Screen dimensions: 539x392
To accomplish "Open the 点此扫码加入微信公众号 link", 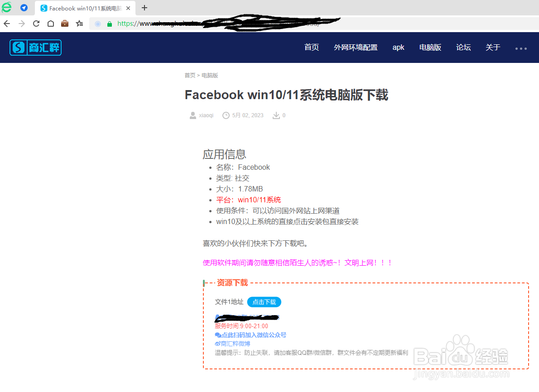I will pyautogui.click(x=253, y=335).
